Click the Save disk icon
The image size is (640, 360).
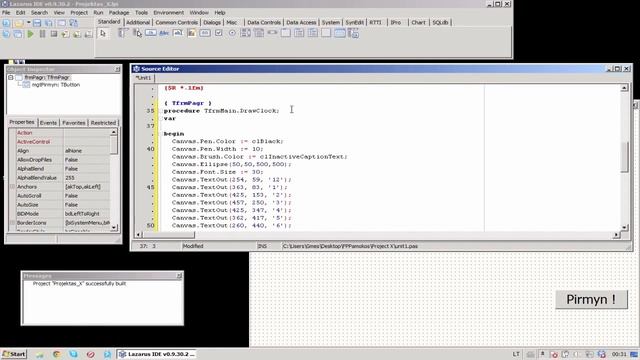point(37,23)
